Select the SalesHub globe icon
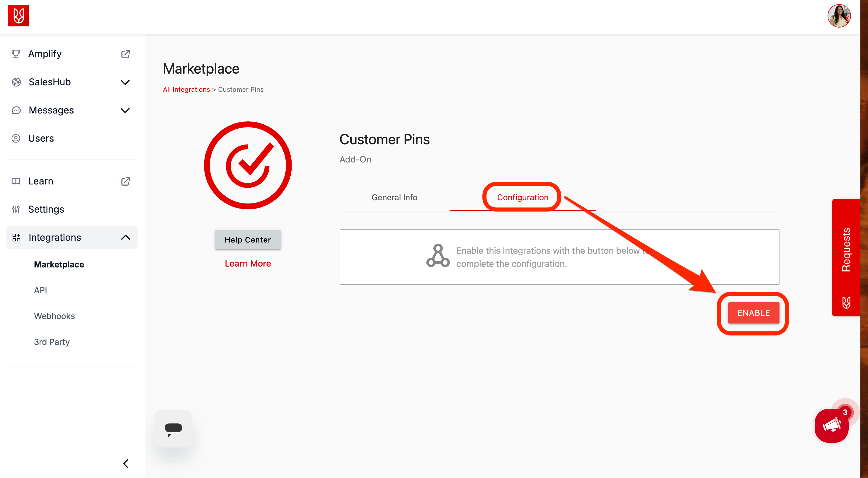The height and width of the screenshot is (478, 868). (16, 82)
